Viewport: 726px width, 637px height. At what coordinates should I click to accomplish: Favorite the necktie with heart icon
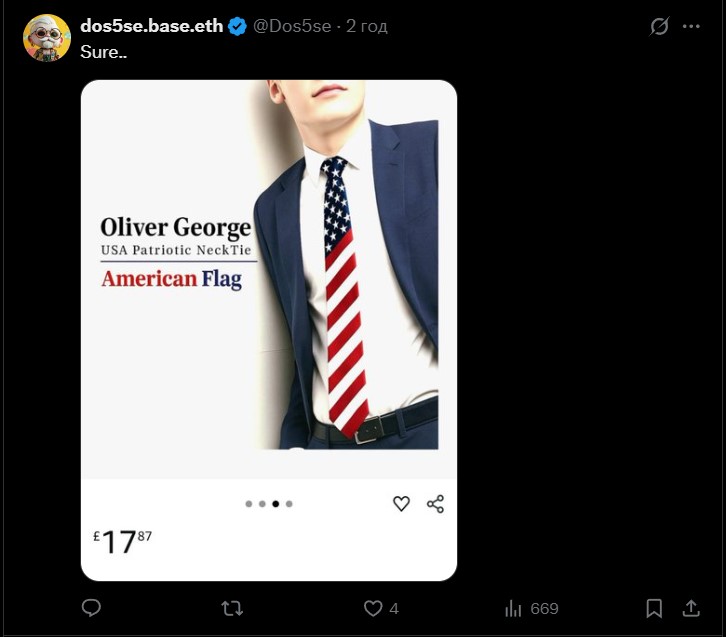click(x=401, y=504)
